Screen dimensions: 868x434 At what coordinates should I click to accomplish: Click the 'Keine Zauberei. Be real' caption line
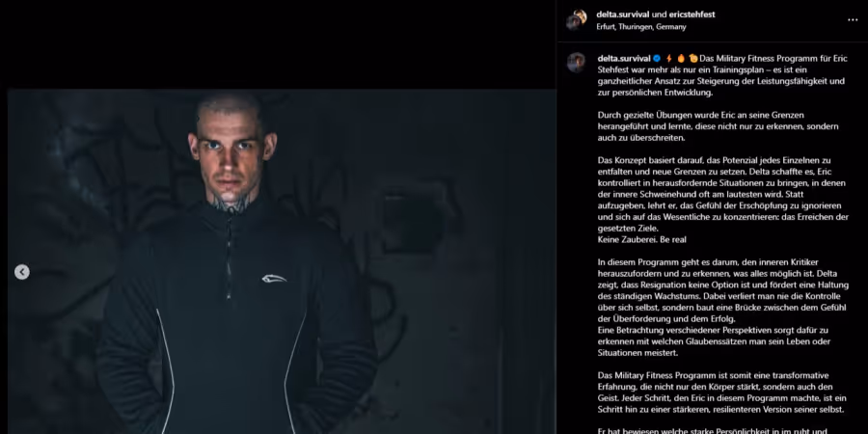click(642, 240)
